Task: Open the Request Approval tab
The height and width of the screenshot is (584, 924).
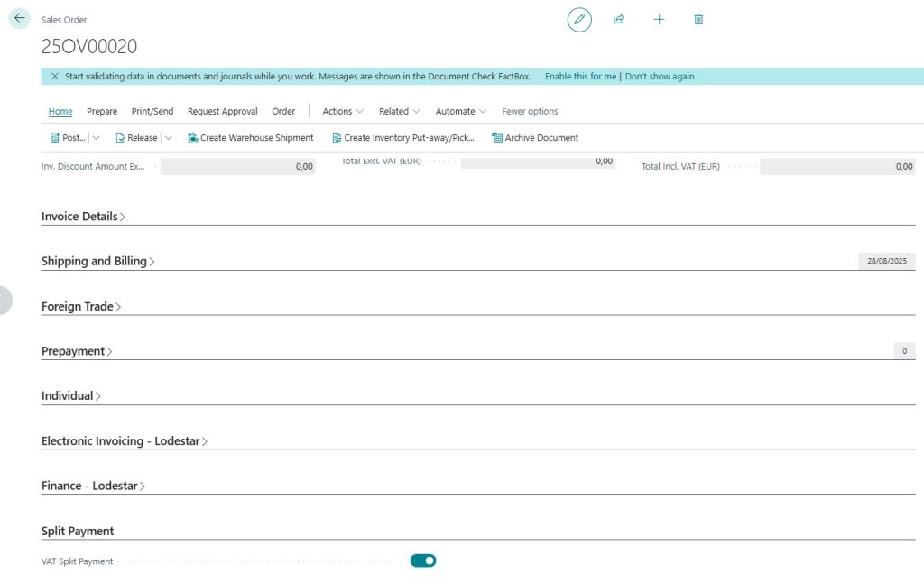Action: tap(222, 111)
